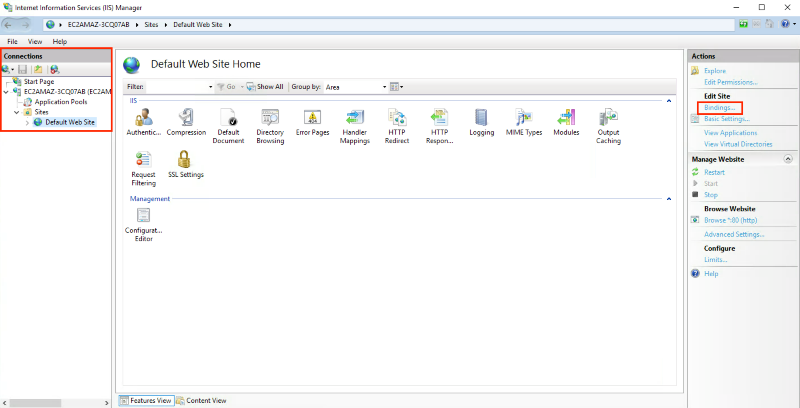Collapse the Sites tree node
This screenshot has height=408, width=800.
tap(17, 112)
